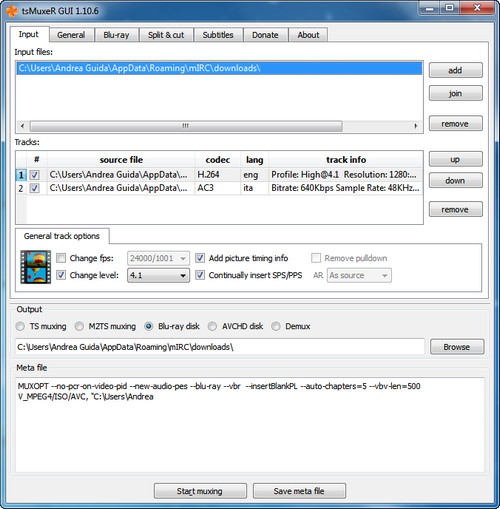The image size is (500, 509).
Task: Click the source file column header
Action: [121, 160]
